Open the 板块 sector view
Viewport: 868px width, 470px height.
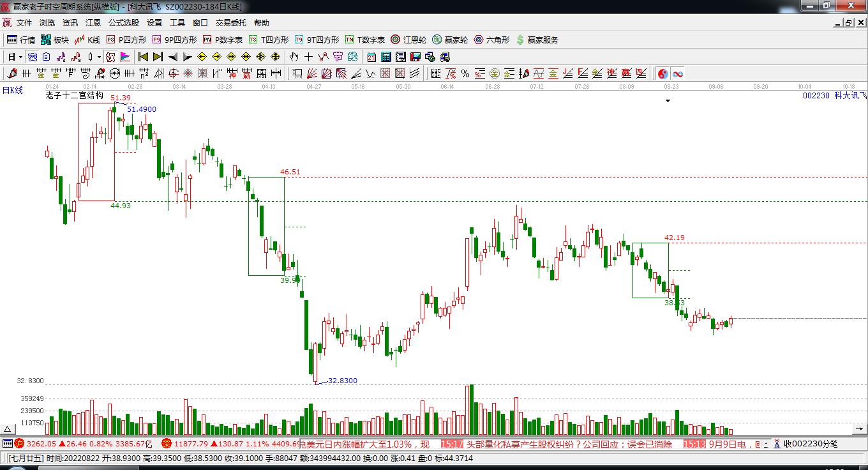(55, 40)
